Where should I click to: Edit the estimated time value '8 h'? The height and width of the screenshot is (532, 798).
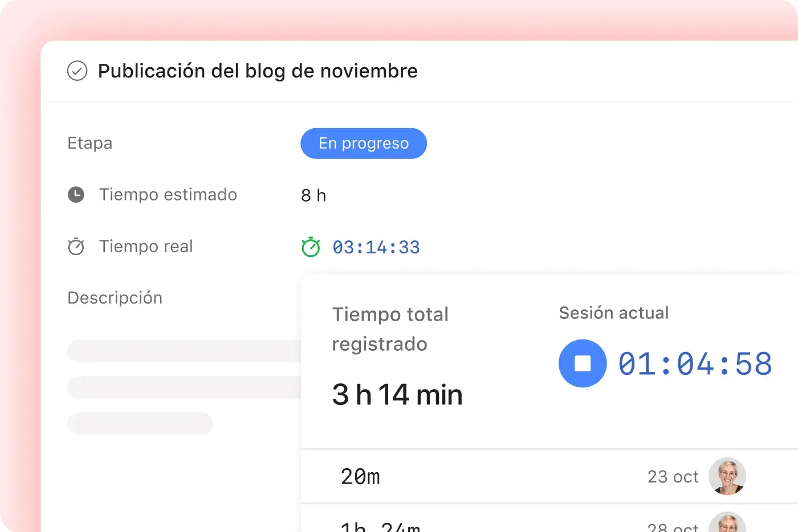point(313,195)
